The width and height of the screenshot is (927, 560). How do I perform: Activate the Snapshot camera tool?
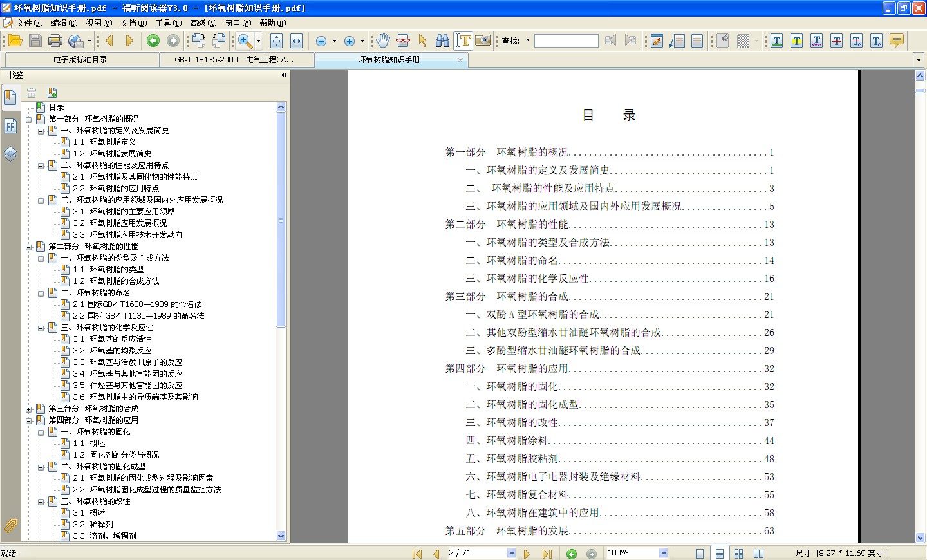[482, 40]
